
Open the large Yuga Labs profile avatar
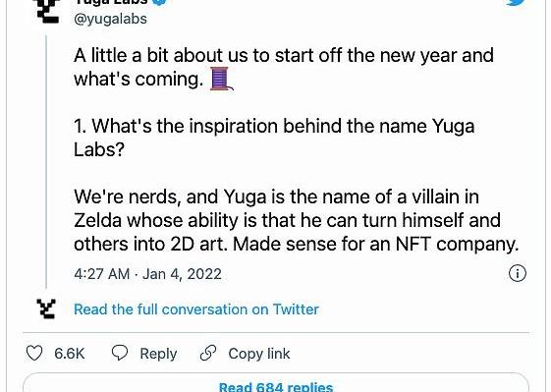[48, 11]
